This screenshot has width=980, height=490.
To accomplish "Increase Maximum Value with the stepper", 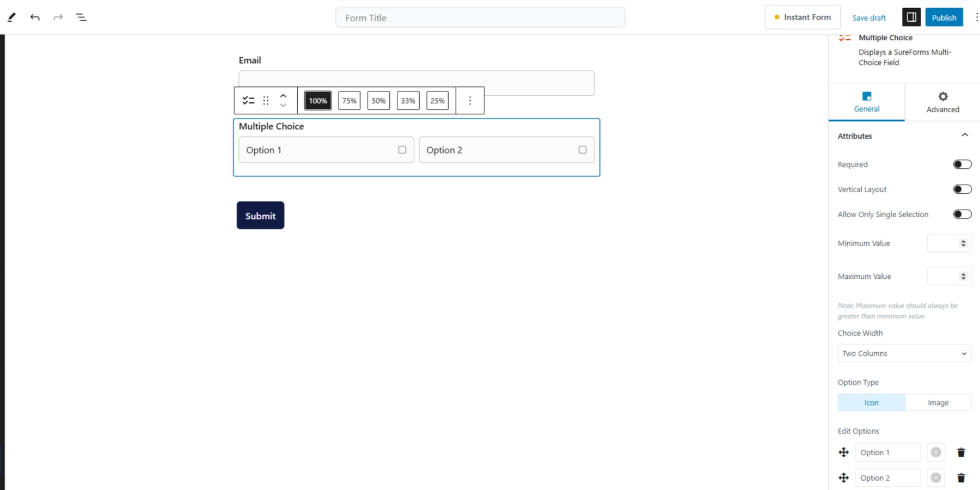I will [963, 274].
